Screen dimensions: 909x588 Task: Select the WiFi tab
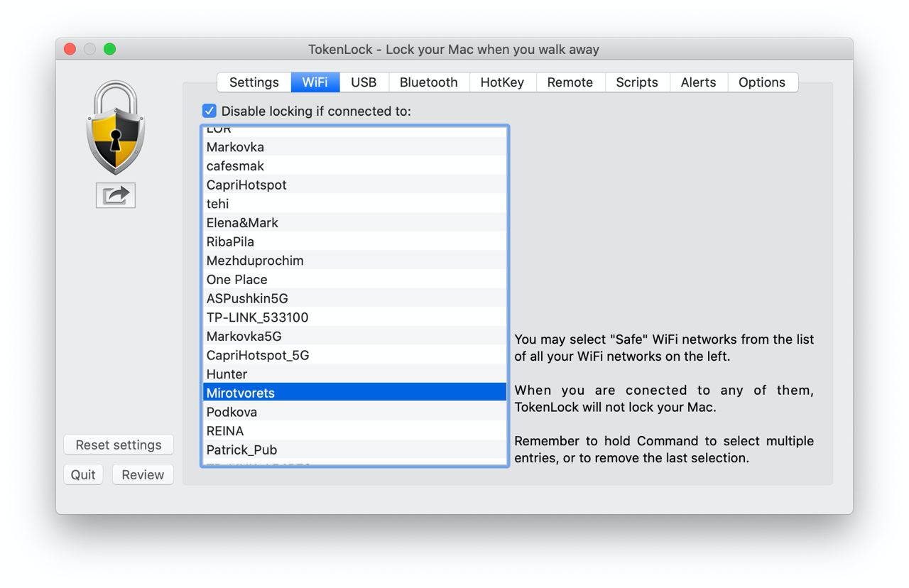315,82
